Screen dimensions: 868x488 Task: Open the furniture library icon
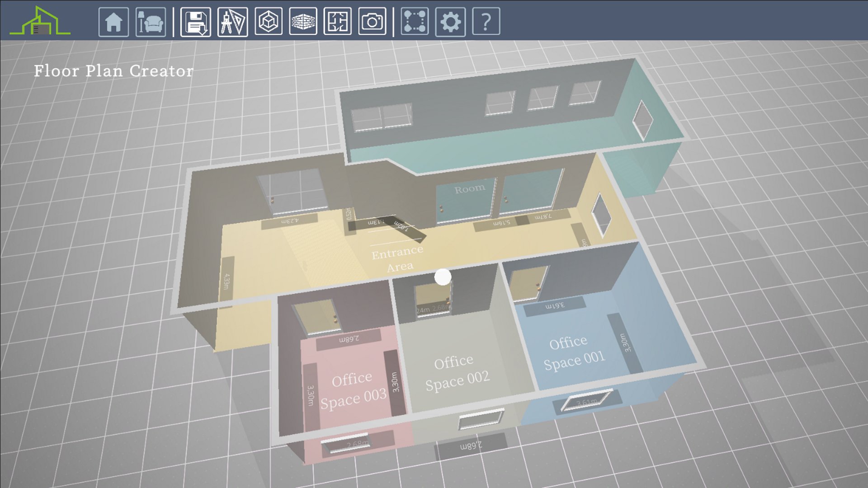point(151,22)
